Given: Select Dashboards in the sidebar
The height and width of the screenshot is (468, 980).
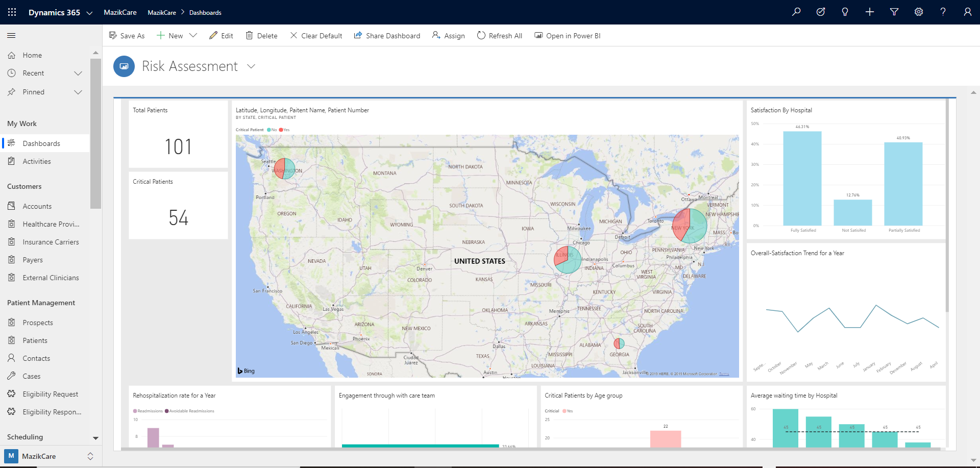Looking at the screenshot, I should [x=45, y=143].
